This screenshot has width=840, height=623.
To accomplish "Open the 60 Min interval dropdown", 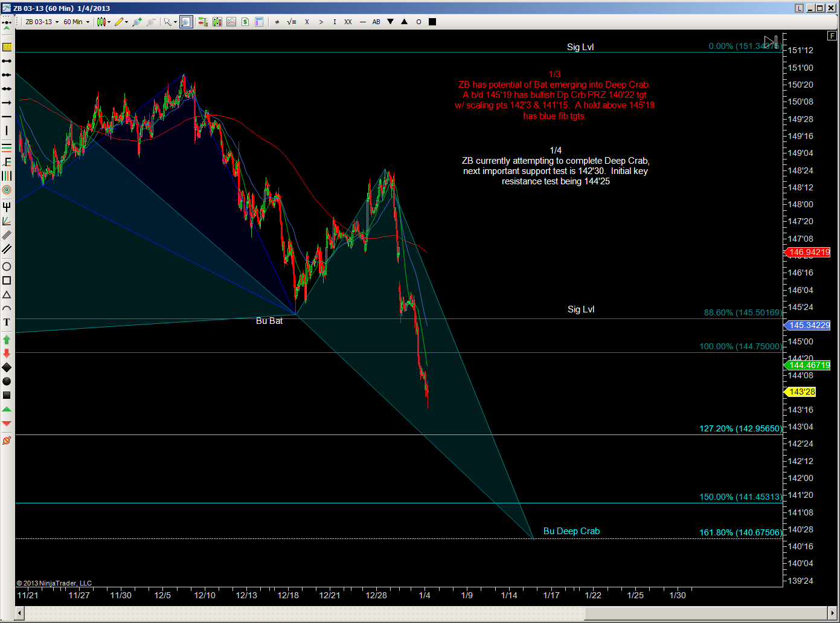I will (x=77, y=22).
